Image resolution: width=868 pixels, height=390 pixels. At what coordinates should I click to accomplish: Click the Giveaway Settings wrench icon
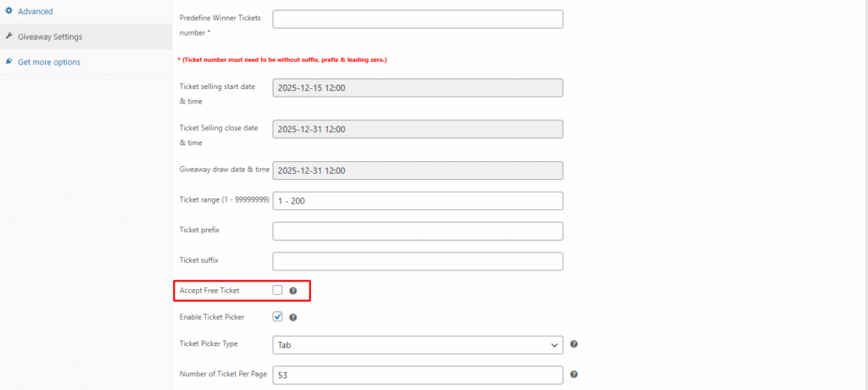(x=8, y=36)
